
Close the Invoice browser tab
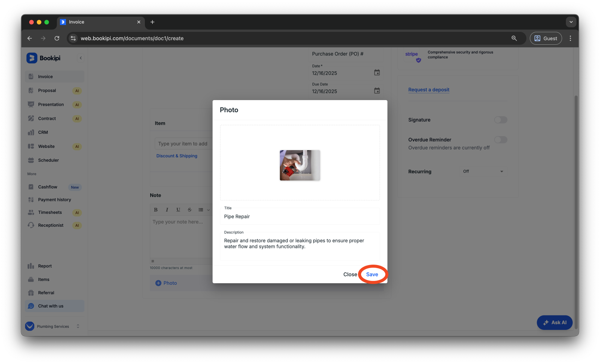pos(139,22)
